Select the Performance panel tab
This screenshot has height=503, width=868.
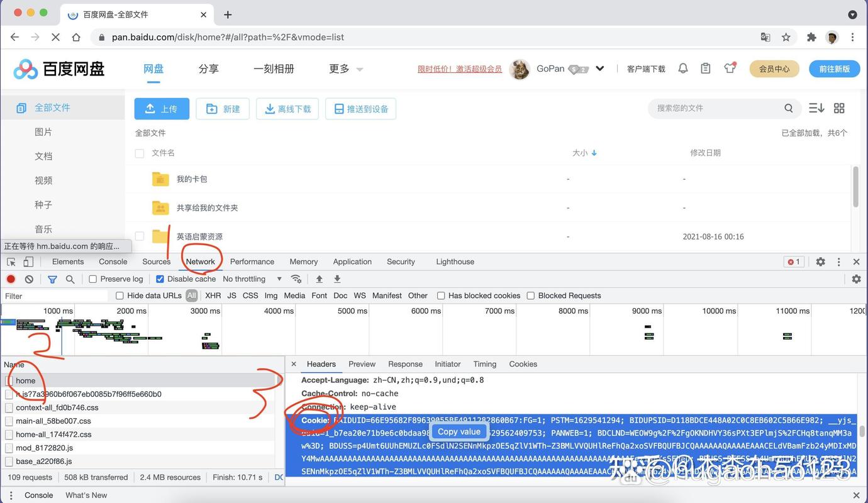click(252, 261)
